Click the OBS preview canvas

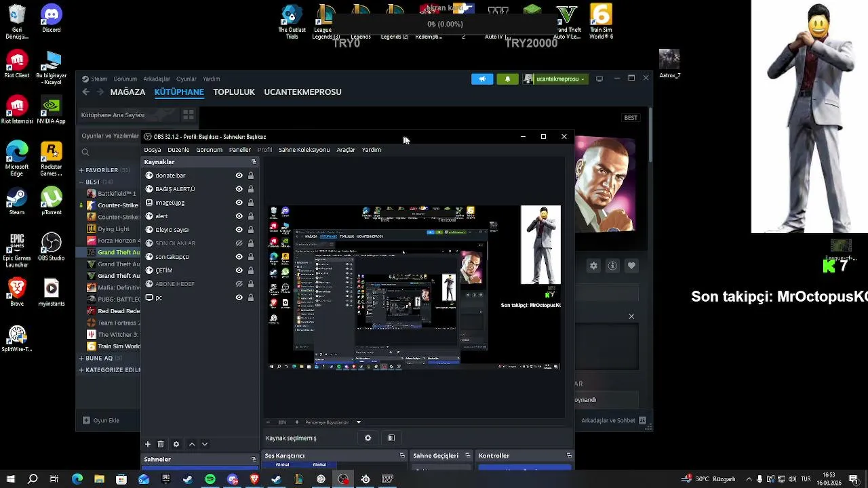tap(414, 287)
